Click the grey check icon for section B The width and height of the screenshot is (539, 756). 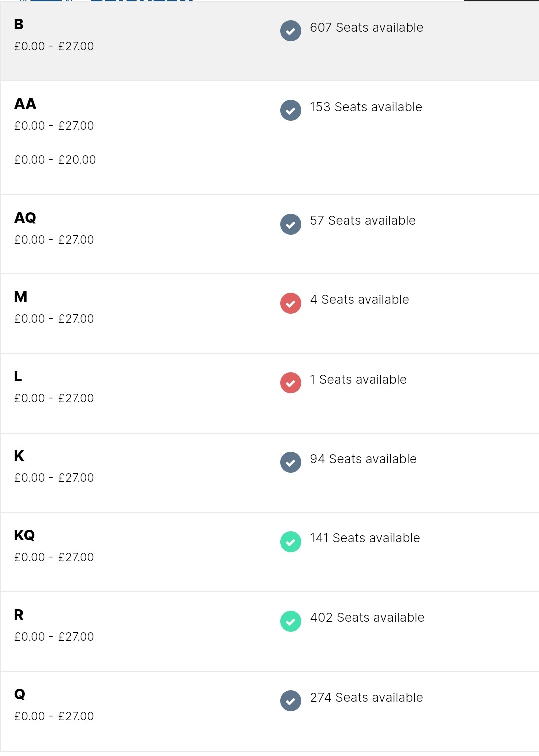[x=291, y=31]
